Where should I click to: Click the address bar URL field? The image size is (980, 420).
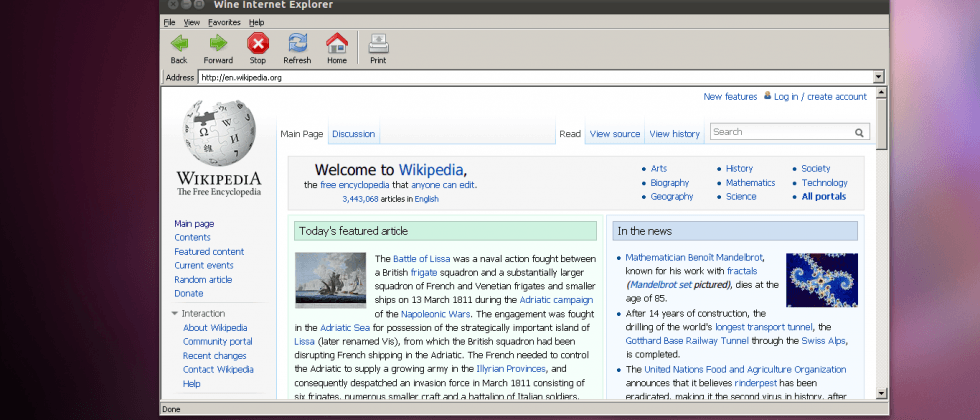click(536, 78)
